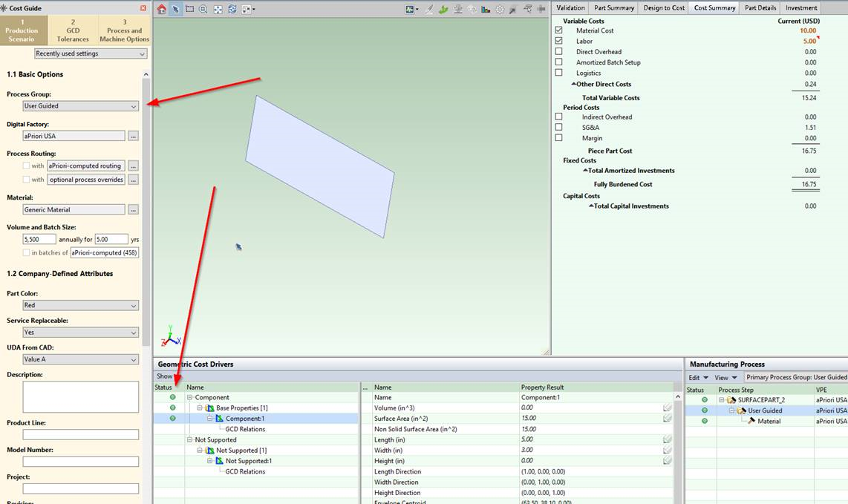Image resolution: width=848 pixels, height=504 pixels.
Task: Check the 'in batches of' checkbox
Action: [27, 253]
